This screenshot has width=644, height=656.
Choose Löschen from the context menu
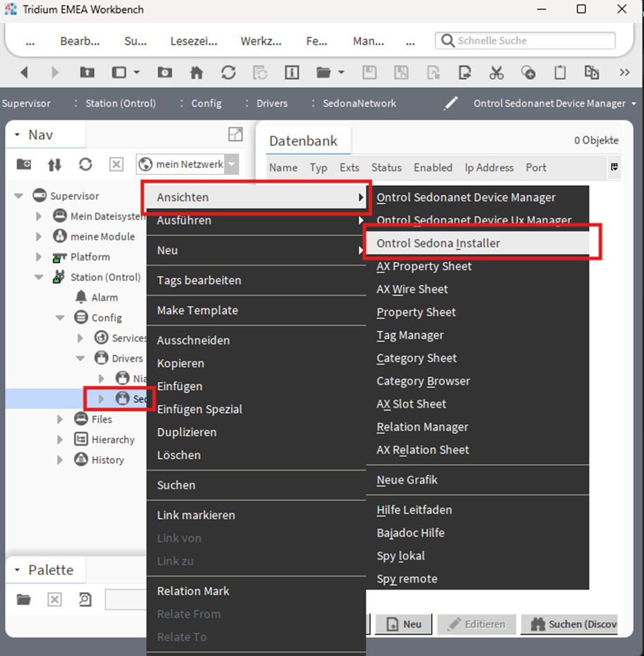[256, 455]
